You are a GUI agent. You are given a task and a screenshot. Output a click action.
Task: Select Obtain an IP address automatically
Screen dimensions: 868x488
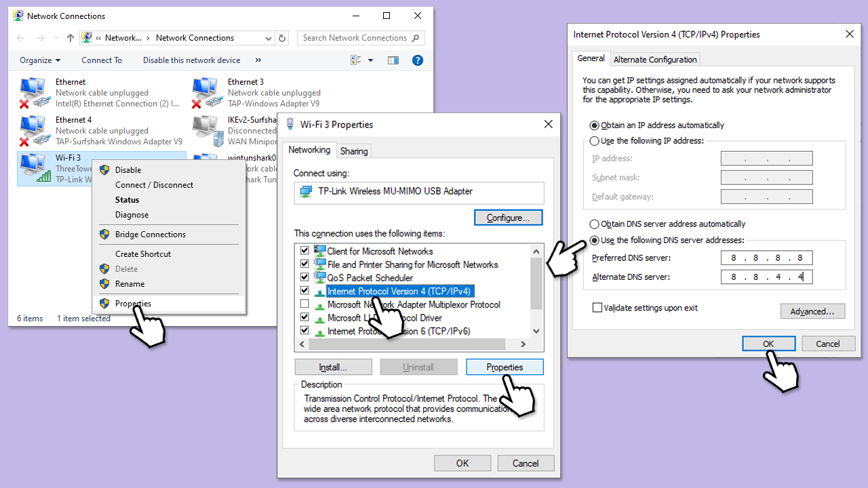pyautogui.click(x=595, y=125)
